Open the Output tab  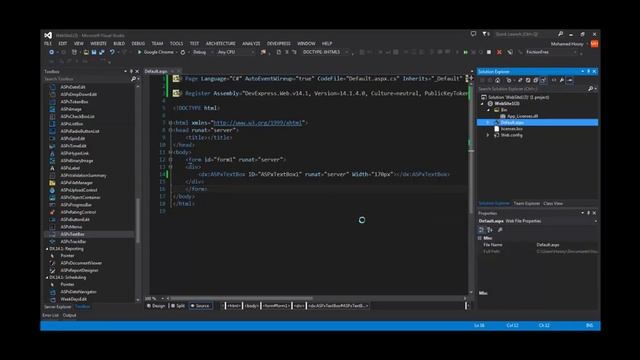click(69, 315)
